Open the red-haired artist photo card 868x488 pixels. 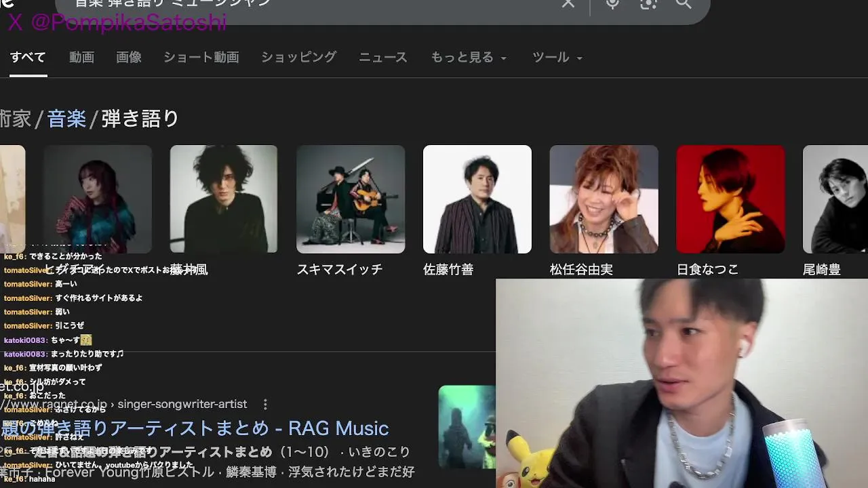pos(98,199)
